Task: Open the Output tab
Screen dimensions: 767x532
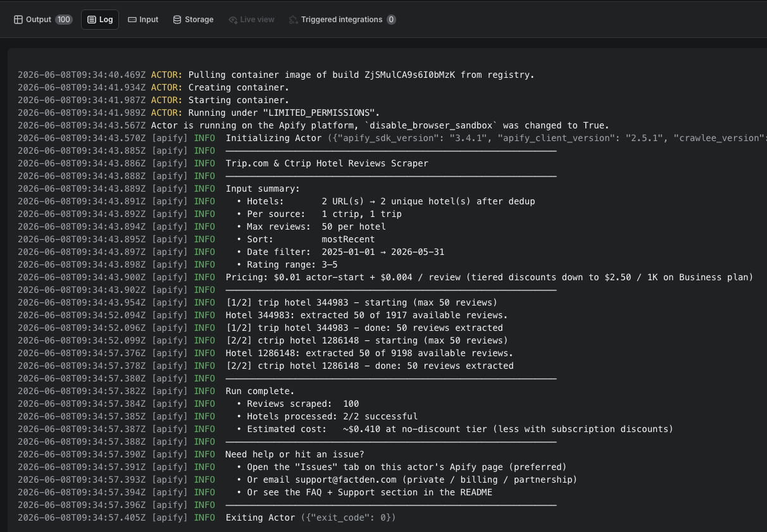Action: click(x=43, y=20)
